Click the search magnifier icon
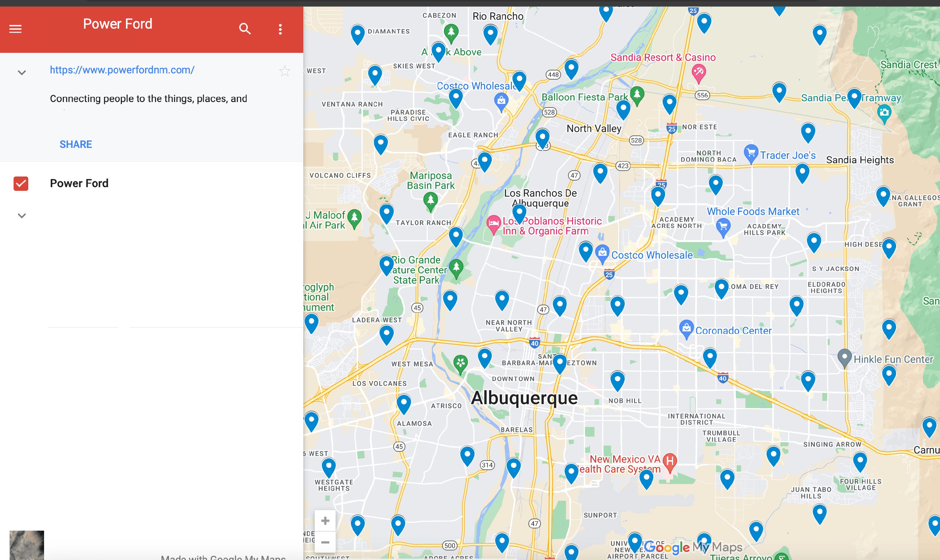 coord(245,29)
